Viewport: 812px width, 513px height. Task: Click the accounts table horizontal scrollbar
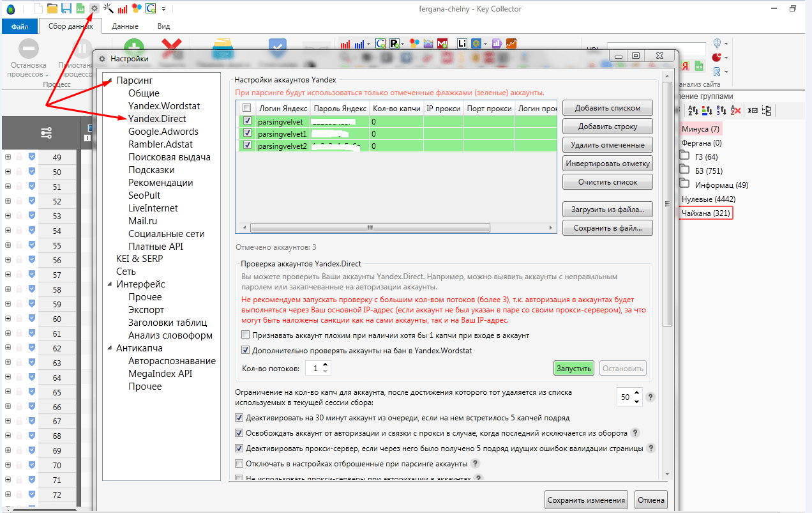370,227
